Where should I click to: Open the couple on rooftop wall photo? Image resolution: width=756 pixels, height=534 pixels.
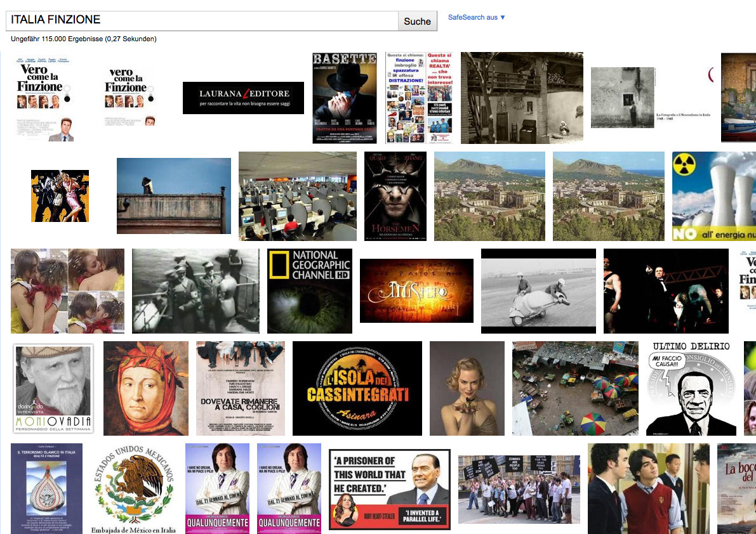pyautogui.click(x=173, y=196)
